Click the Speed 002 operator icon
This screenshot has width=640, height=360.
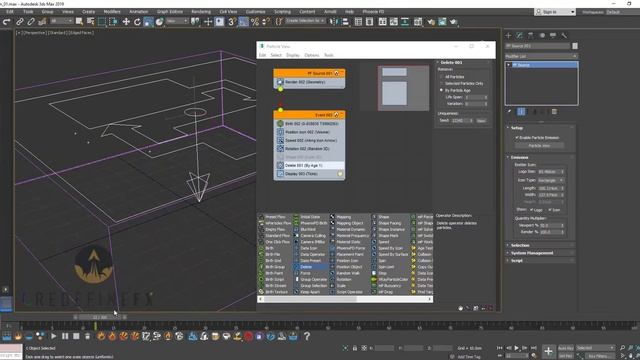pos(280,140)
